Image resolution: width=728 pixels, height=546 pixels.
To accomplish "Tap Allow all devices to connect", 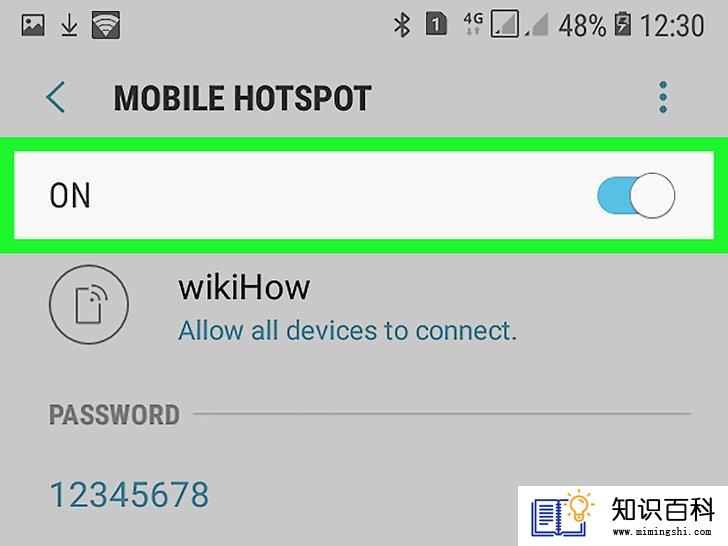I will click(x=347, y=331).
